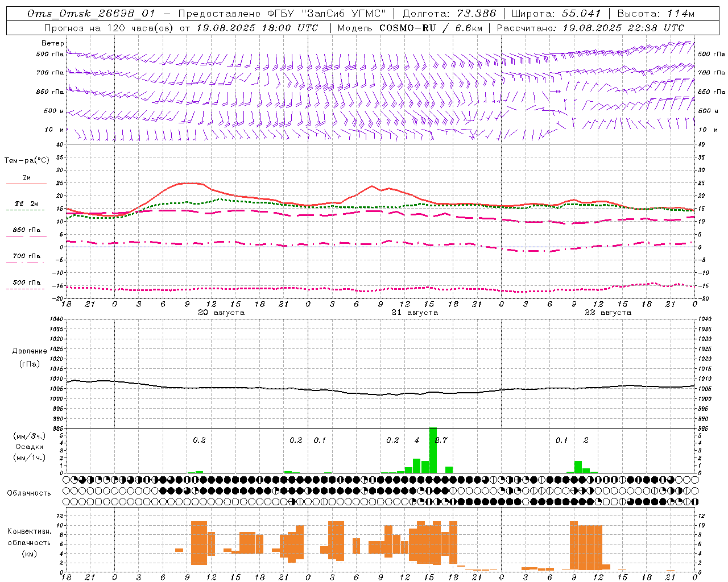Screen dimensions: 728x582
Task: Click the "Тем-ра(°C)" temperature panel label
Action: (x=27, y=161)
